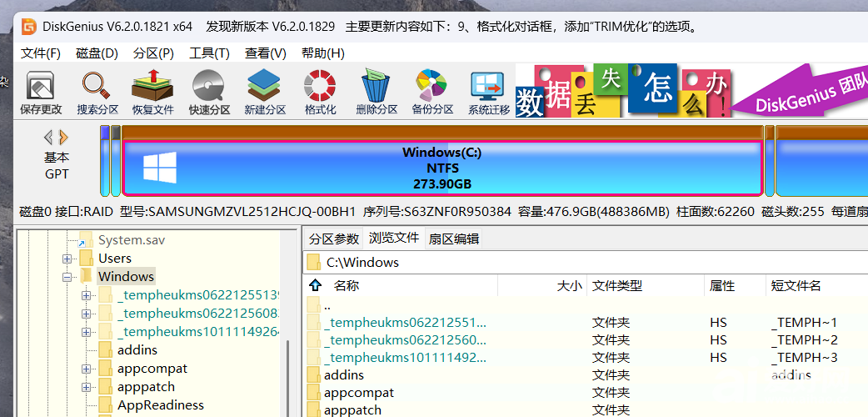
Task: Go to next disk with right arrow
Action: pyautogui.click(x=63, y=137)
